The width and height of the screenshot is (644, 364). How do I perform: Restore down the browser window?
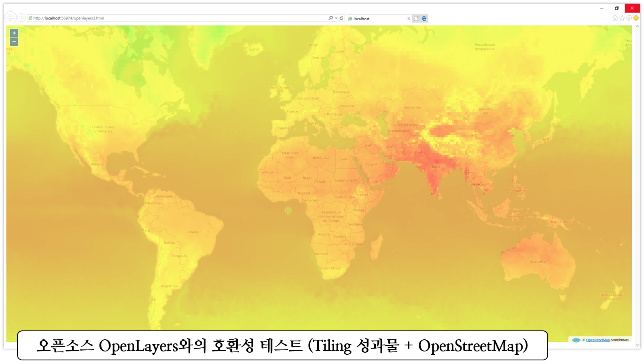coord(616,8)
